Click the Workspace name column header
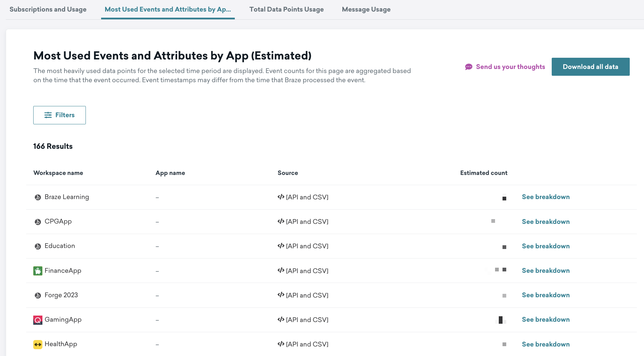The height and width of the screenshot is (356, 644). tap(58, 173)
